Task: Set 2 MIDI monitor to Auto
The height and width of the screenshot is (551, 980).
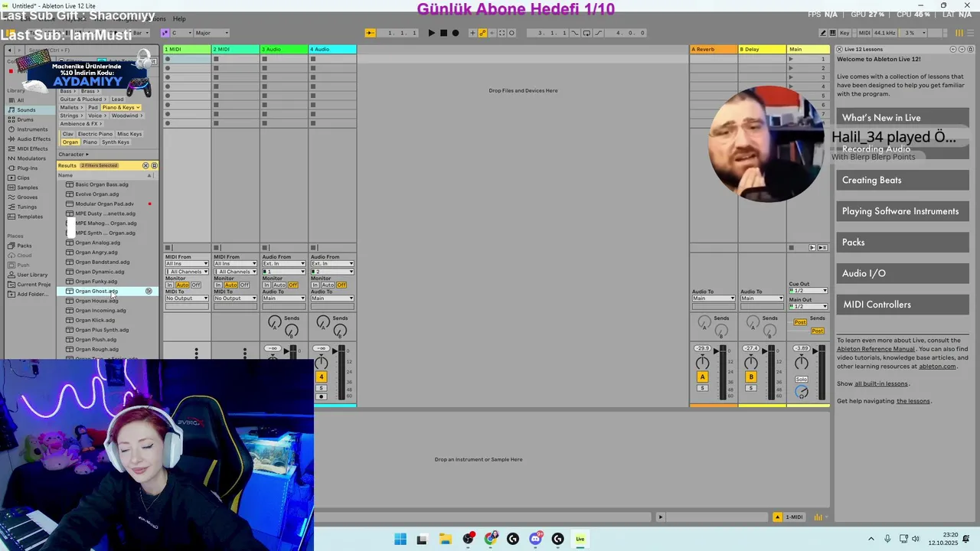Action: 230,285
